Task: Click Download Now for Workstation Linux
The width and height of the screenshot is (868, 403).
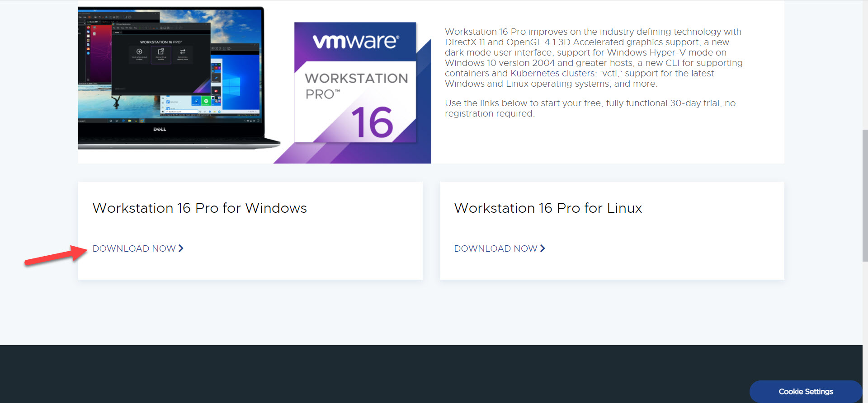Action: (495, 248)
